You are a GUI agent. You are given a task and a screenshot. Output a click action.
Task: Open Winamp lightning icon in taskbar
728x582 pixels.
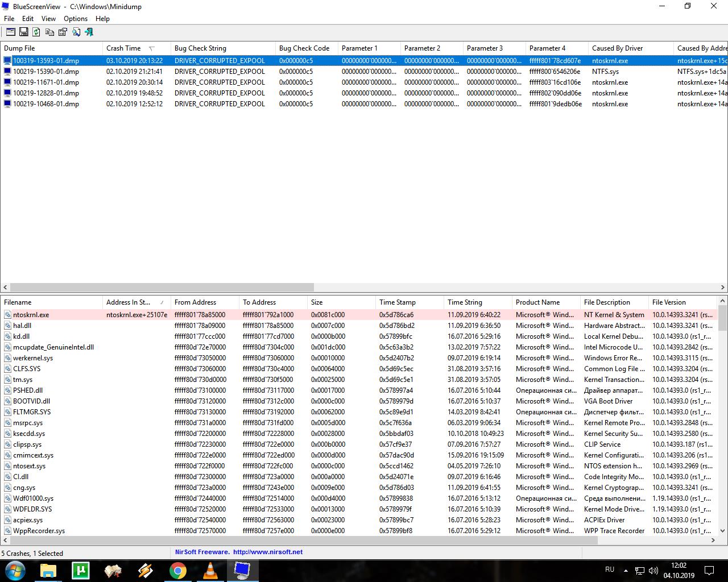pos(146,570)
